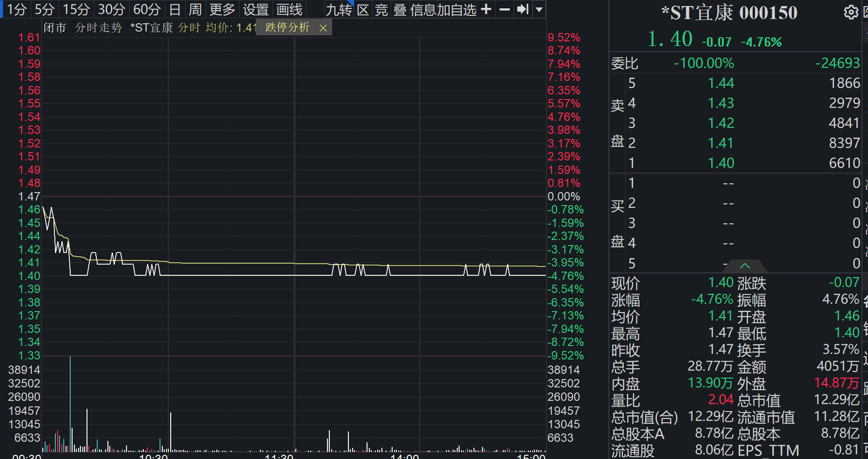Click the 内盘 value 13.90万

(711, 383)
